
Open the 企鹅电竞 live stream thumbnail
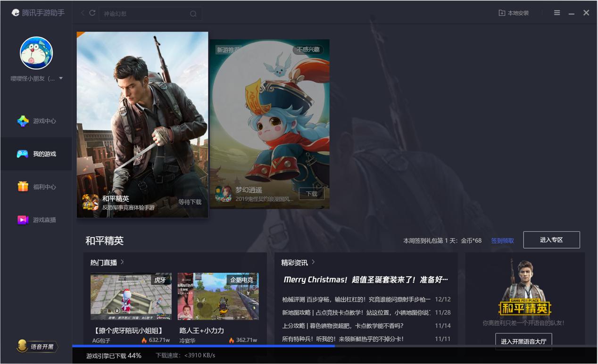218,297
